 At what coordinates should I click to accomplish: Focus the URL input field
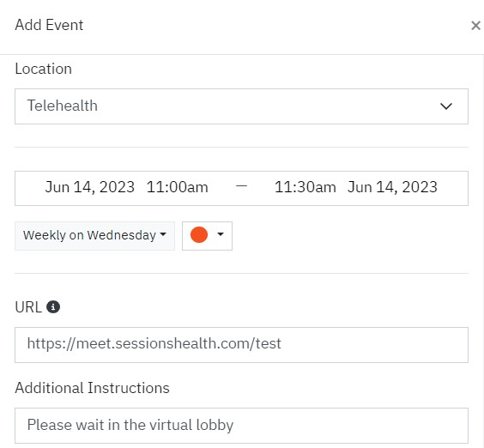coord(241,345)
